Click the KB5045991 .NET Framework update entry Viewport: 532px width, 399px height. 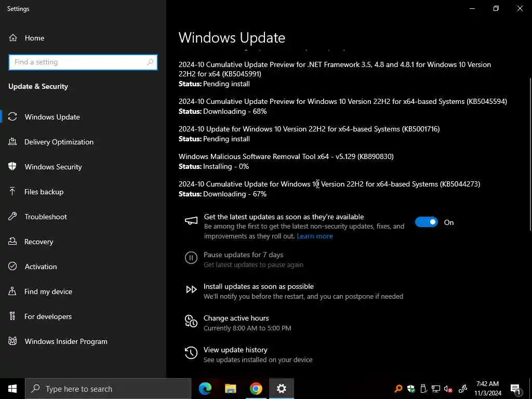tap(335, 74)
